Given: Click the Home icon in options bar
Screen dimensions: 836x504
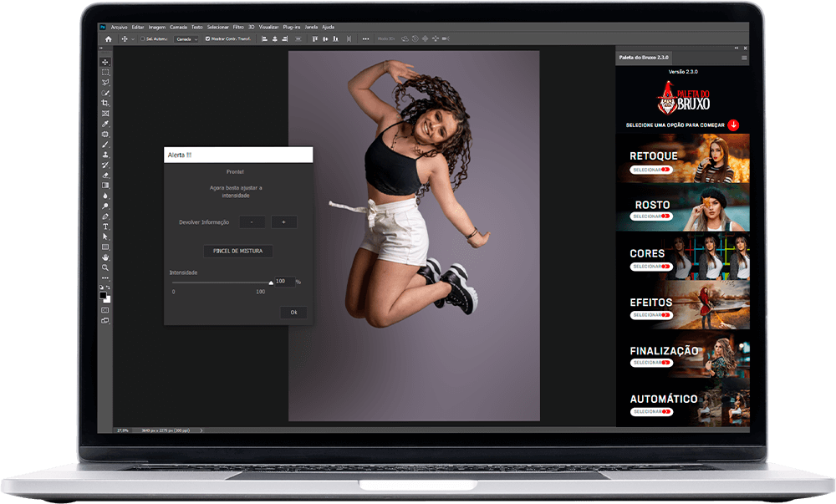Looking at the screenshot, I should [x=108, y=38].
